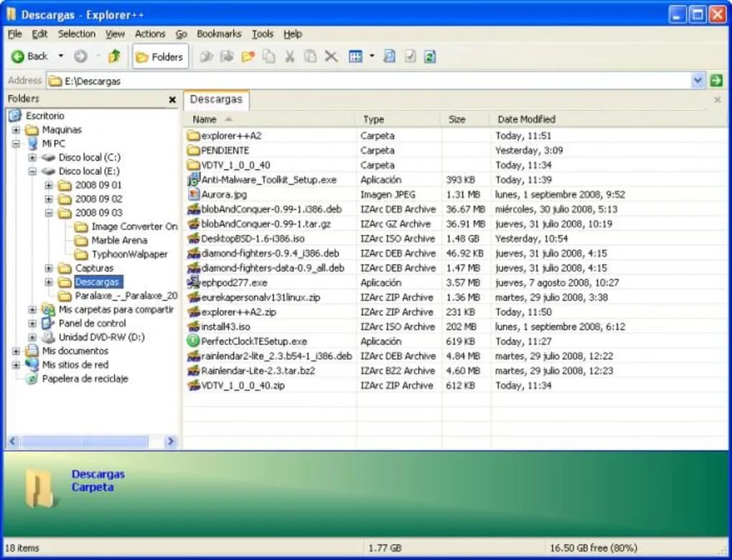Image resolution: width=732 pixels, height=560 pixels.
Task: Expand Unidad DVD-RW (D:) node
Action: [32, 337]
